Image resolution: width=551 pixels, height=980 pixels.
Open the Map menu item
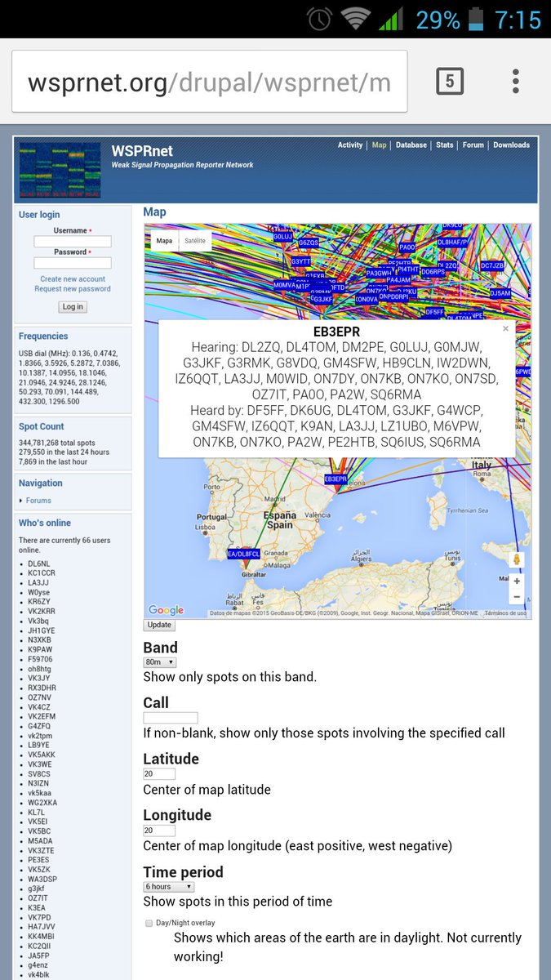380,145
